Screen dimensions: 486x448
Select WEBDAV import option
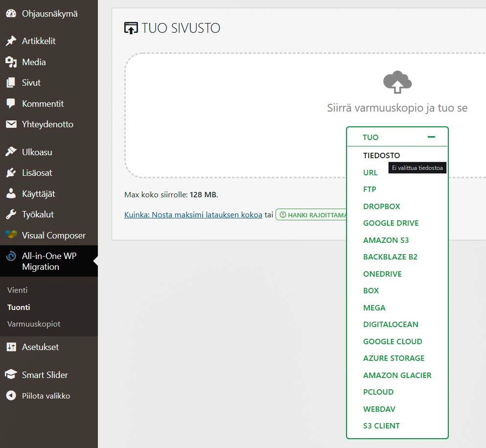[x=379, y=409]
